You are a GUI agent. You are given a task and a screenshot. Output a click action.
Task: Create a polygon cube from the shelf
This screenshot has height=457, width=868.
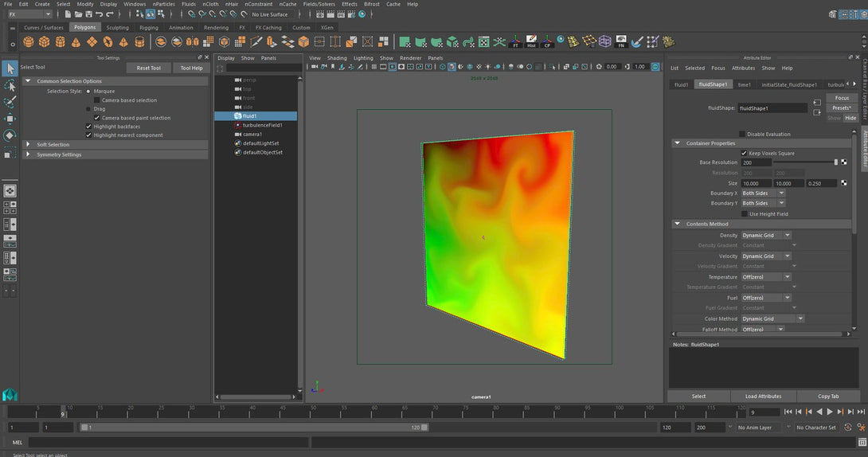[45, 42]
